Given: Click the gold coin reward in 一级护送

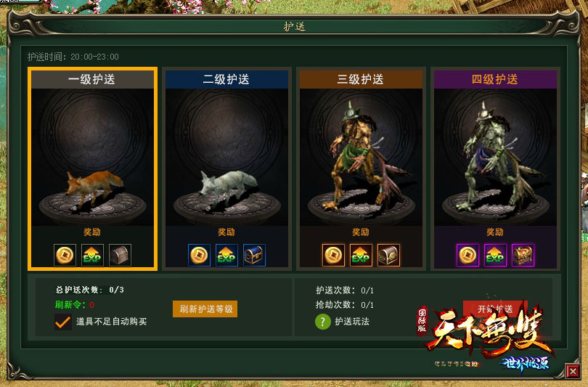Looking at the screenshot, I should tap(65, 255).
